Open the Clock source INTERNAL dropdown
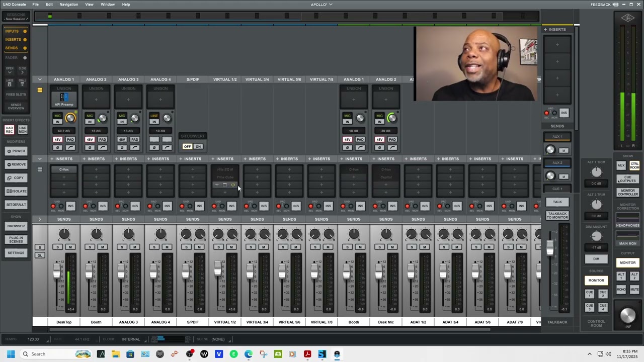644x362 pixels. tap(131, 339)
